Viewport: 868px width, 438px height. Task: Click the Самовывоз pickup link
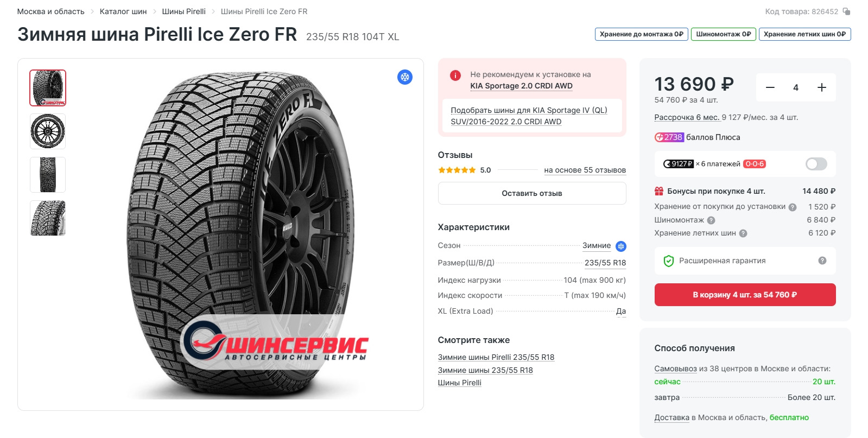click(675, 369)
